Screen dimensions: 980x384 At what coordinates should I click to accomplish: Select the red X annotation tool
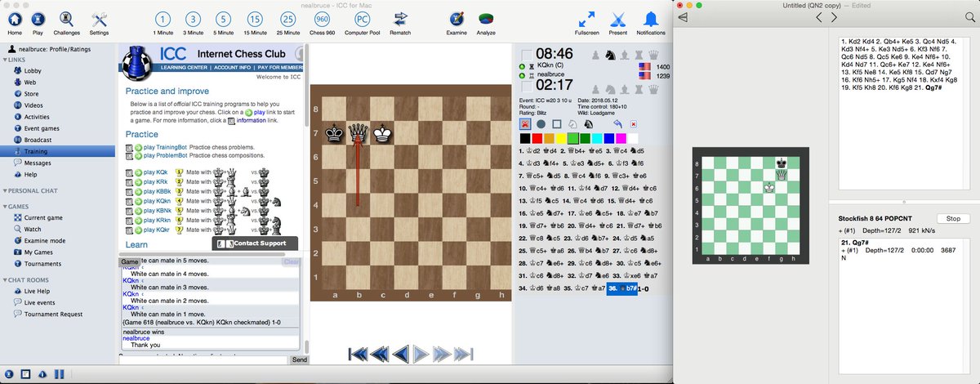pyautogui.click(x=525, y=124)
